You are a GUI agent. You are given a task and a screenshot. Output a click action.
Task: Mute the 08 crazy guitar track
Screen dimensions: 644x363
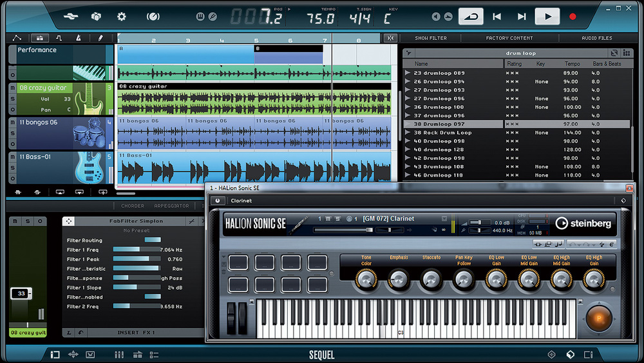(x=13, y=88)
